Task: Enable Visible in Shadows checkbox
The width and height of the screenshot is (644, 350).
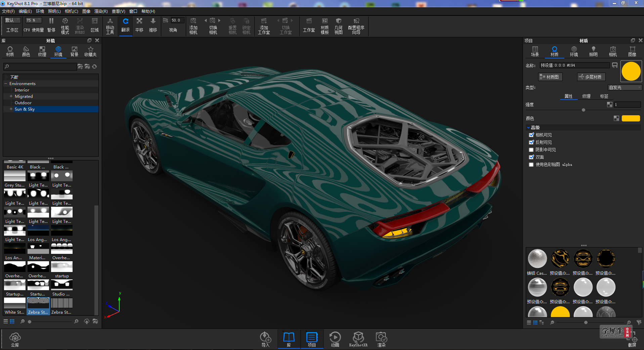Action: coord(531,150)
